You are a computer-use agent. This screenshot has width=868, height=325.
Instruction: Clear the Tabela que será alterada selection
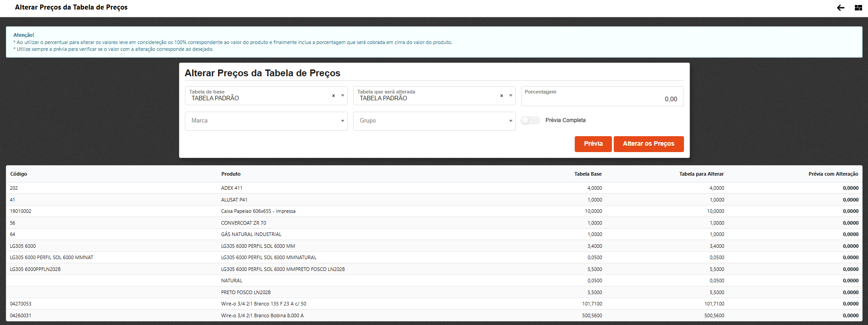[501, 96]
